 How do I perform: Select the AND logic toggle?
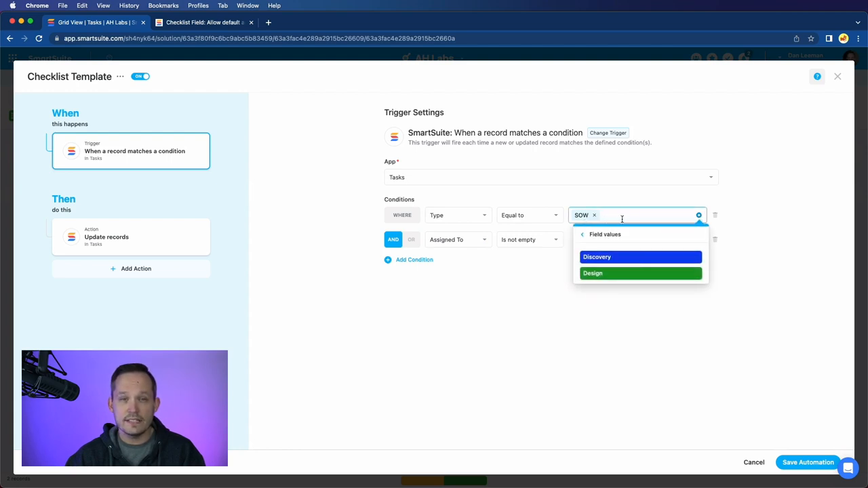tap(393, 239)
